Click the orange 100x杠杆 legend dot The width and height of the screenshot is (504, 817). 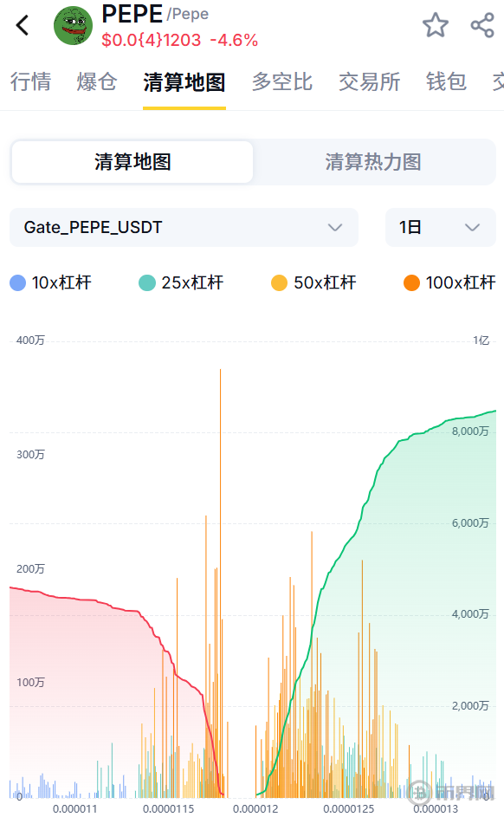point(411,283)
